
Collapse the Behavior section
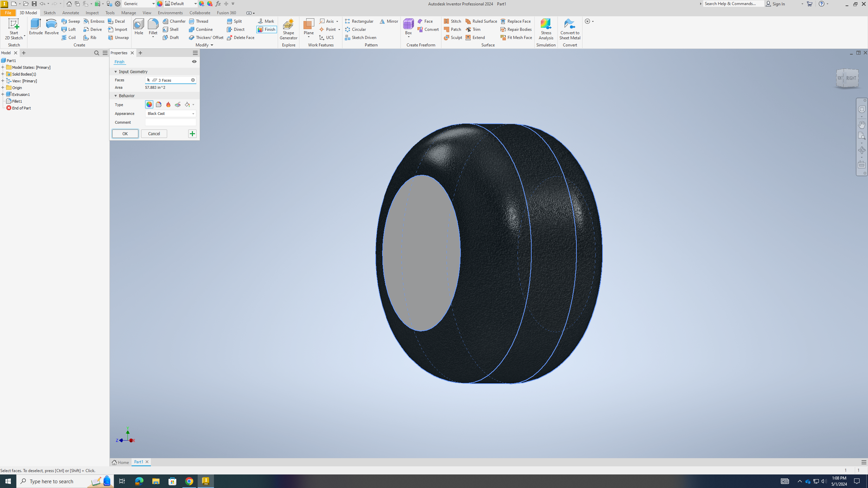coord(116,96)
